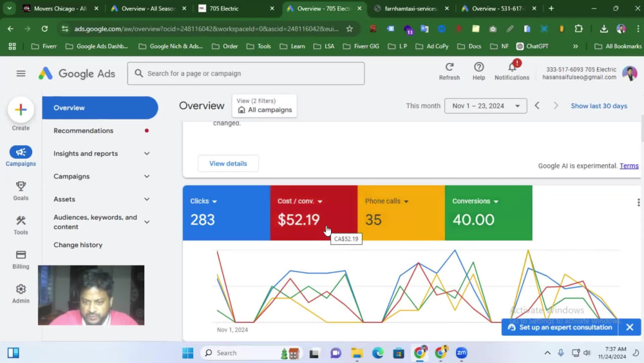Click the Refresh icon
Image resolution: width=644 pixels, height=363 pixels.
450,67
